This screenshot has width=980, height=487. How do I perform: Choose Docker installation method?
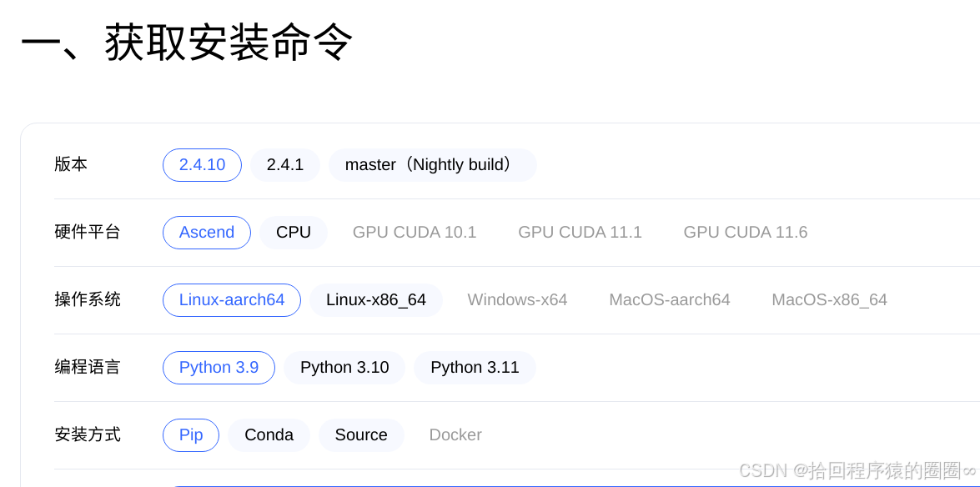[455, 435]
